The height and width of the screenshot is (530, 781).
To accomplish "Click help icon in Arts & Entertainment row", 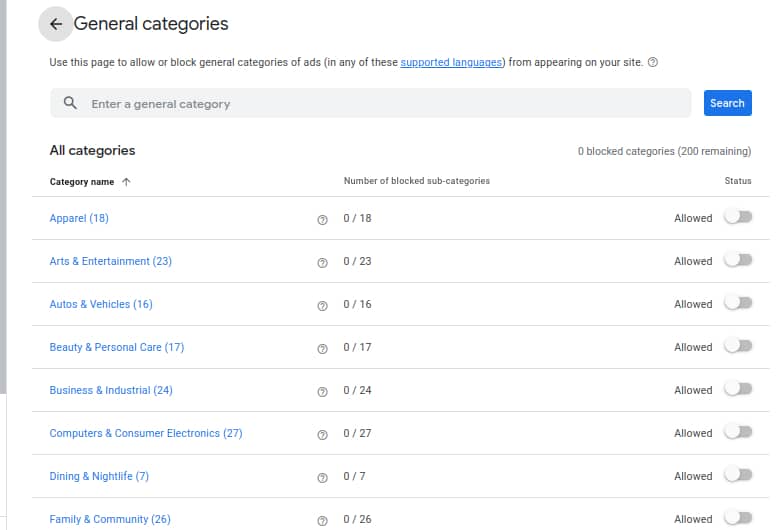I will (322, 262).
